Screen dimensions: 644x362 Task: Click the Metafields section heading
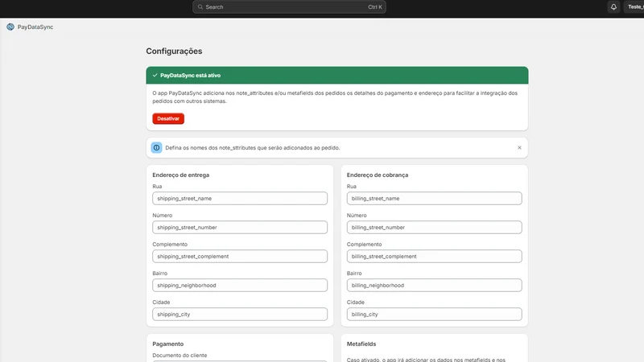pyautogui.click(x=361, y=344)
